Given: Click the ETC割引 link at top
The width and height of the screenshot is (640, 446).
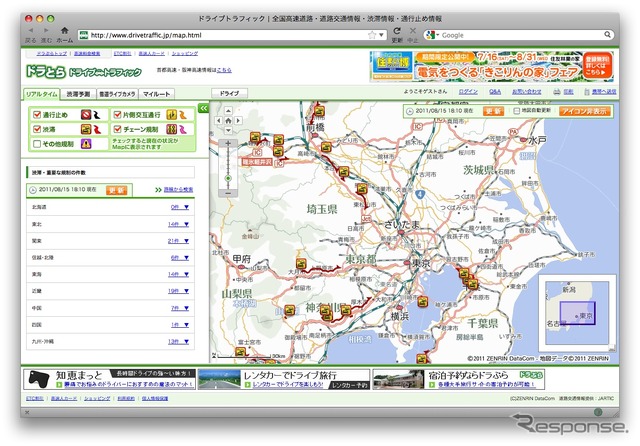Looking at the screenshot, I should click(x=122, y=53).
